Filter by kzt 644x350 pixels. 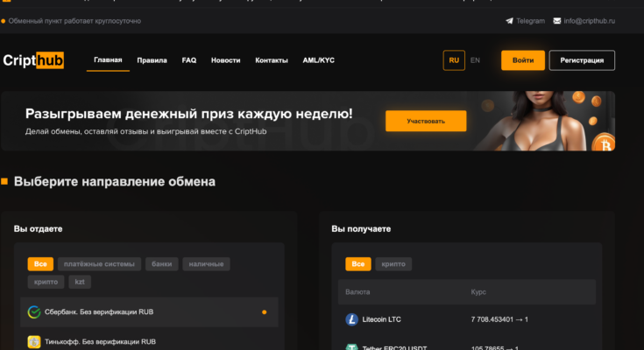pos(80,282)
